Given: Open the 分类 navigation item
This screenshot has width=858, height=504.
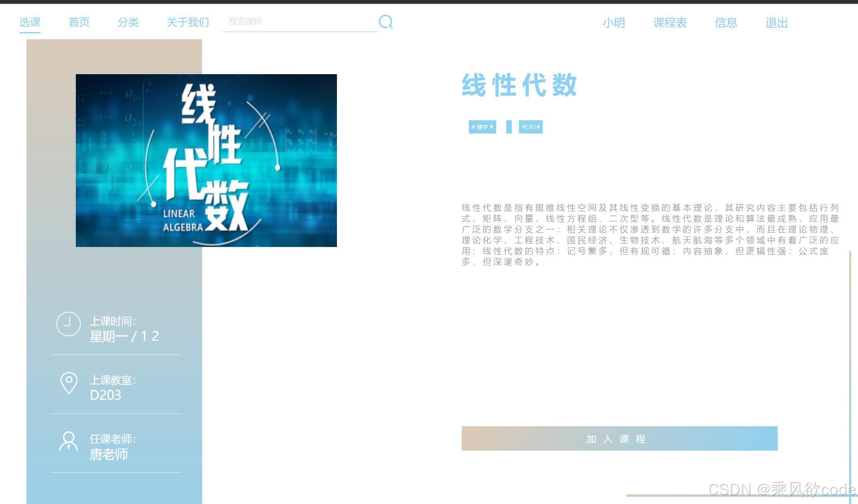Looking at the screenshot, I should point(128,22).
